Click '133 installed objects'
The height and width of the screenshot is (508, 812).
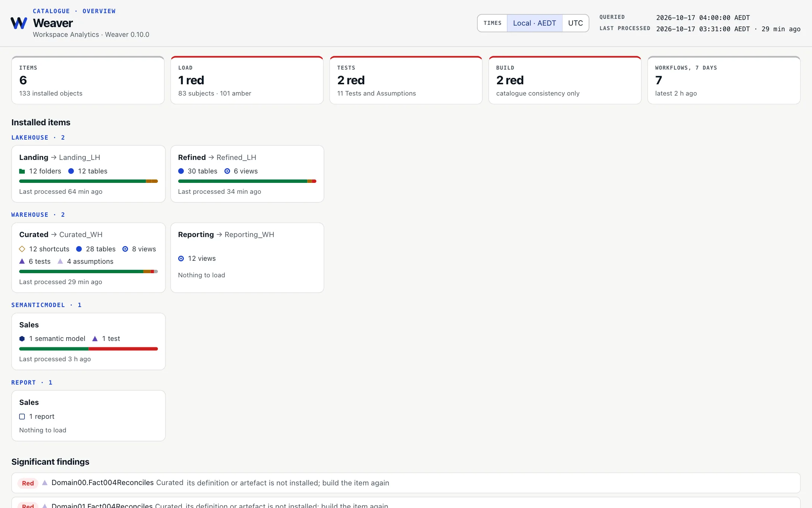click(x=51, y=93)
